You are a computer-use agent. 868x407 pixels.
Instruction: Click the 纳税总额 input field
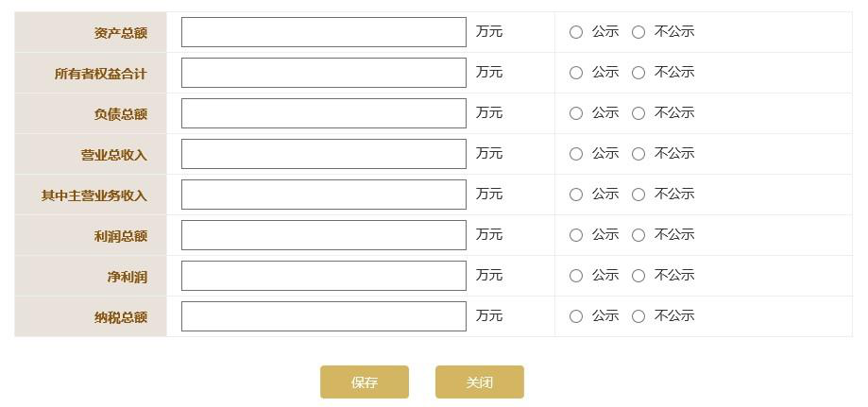[323, 316]
